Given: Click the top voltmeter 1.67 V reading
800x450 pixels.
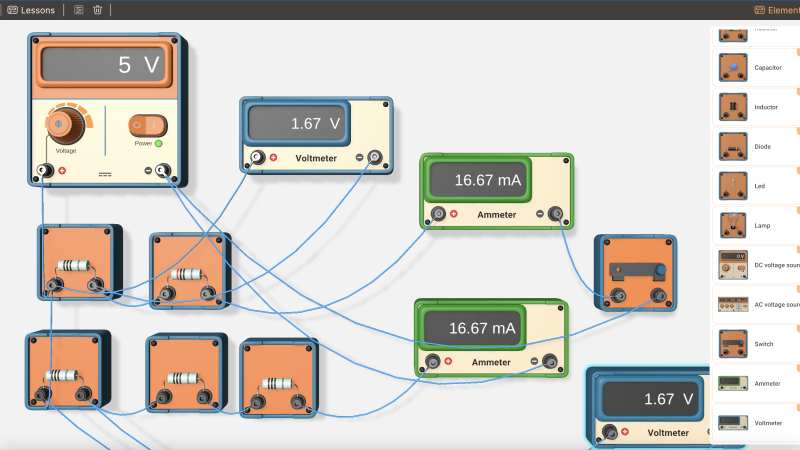Looking at the screenshot, I should pyautogui.click(x=298, y=123).
